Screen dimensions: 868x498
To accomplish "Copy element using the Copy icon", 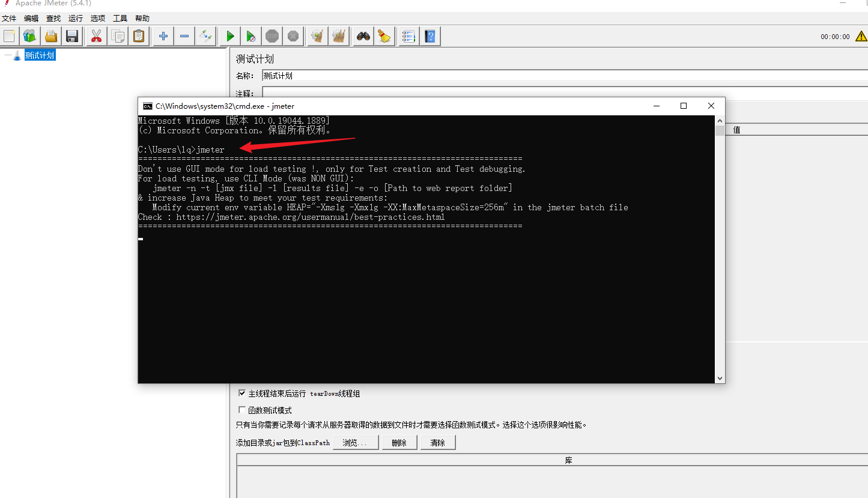I will pos(117,36).
